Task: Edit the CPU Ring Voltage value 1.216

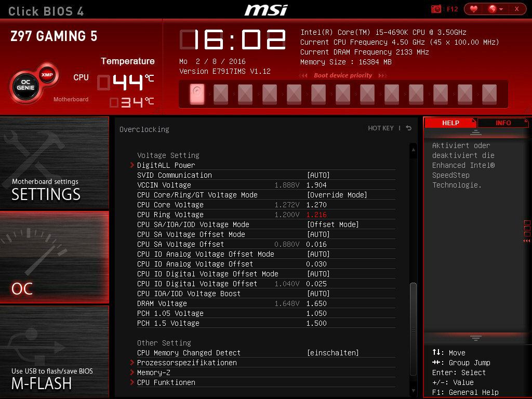Action: (x=316, y=215)
